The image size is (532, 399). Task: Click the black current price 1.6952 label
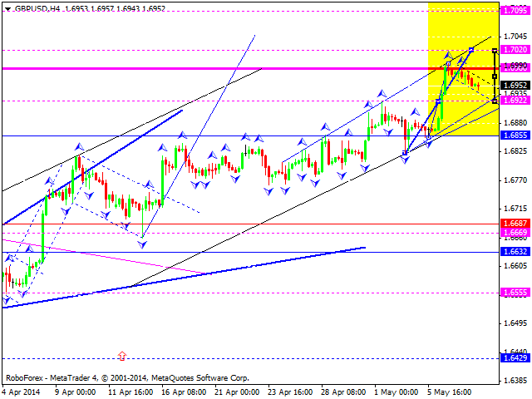(x=516, y=85)
